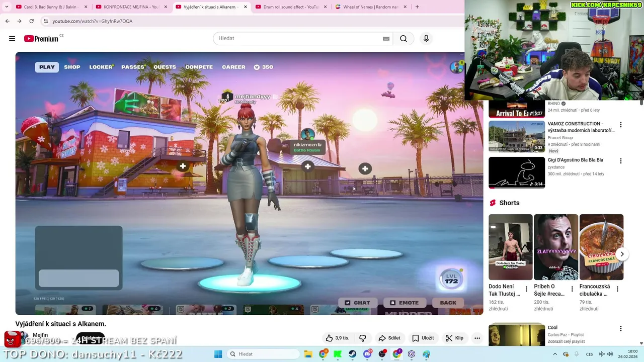The width and height of the screenshot is (644, 362).
Task: Show next Shorts with right chevron
Action: coord(622,254)
